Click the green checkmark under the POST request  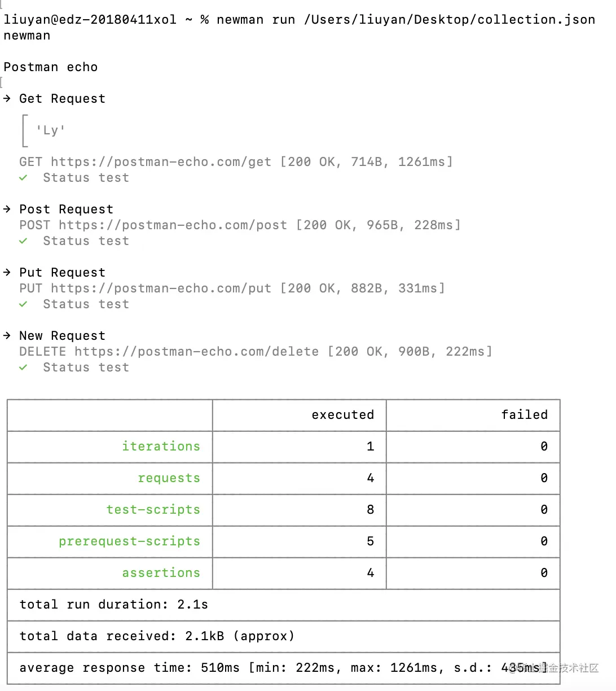point(23,241)
